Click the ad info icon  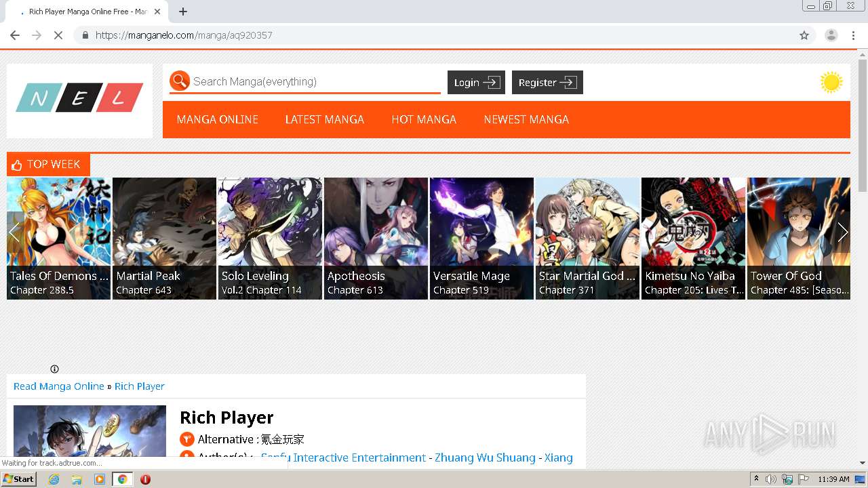click(54, 369)
